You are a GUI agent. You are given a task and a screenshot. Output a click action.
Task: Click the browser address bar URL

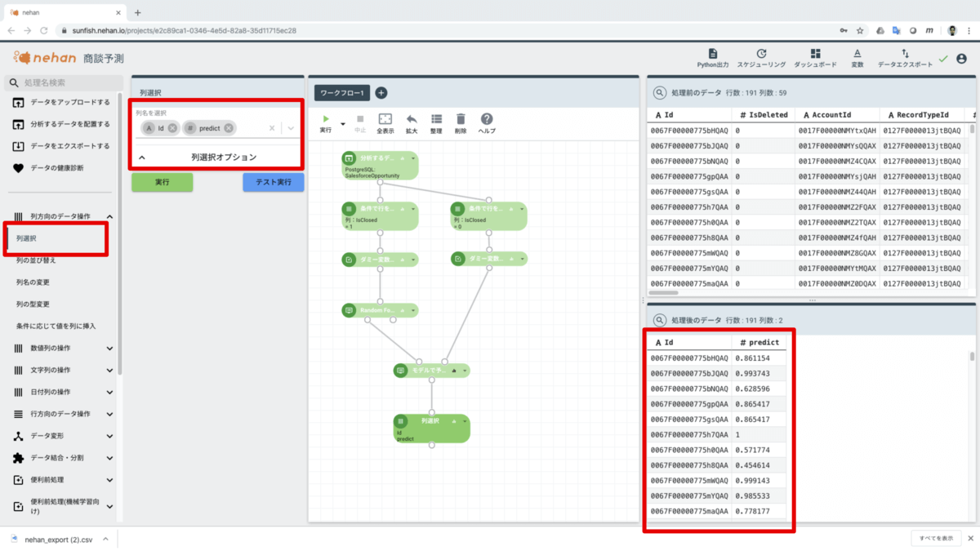[184, 30]
